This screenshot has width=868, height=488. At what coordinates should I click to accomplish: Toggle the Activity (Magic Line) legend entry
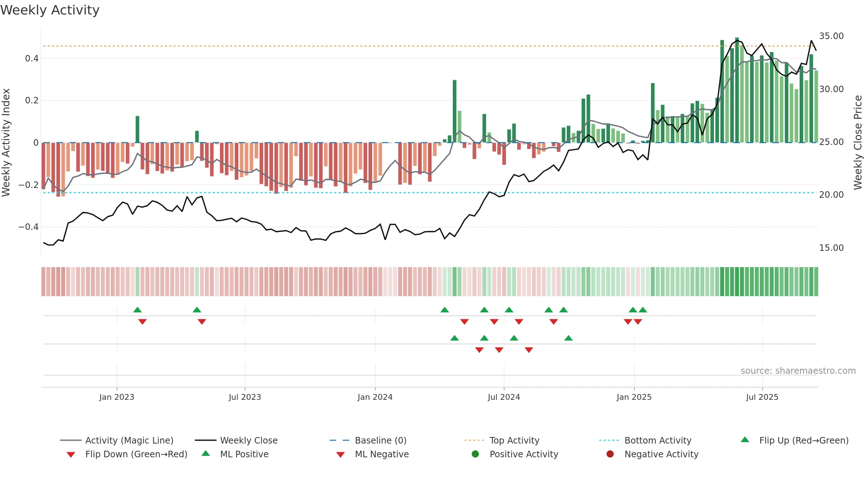(117, 440)
